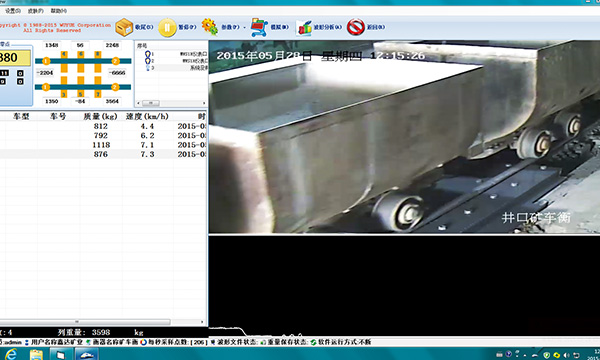This screenshot has width=600, height=360.
Task: Open the waveform analysis chart icon
Action: tap(304, 28)
